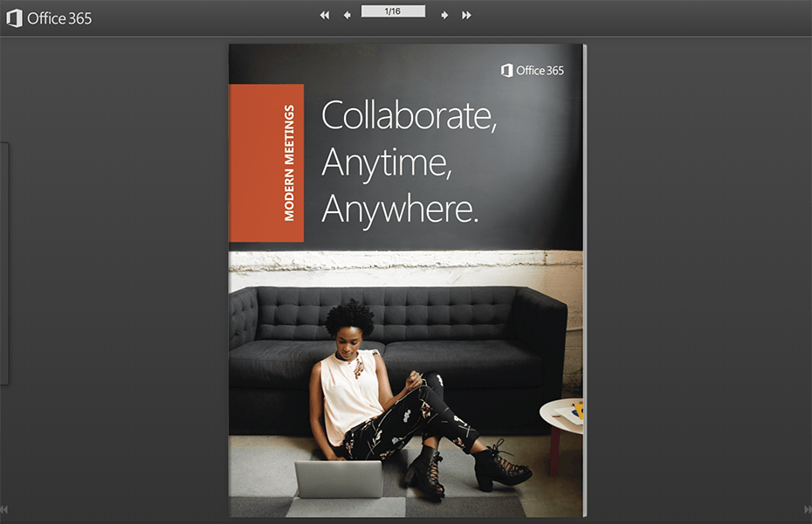Open the collapsed side panel on left edge
Image resolution: width=812 pixels, height=524 pixels.
click(x=4, y=264)
